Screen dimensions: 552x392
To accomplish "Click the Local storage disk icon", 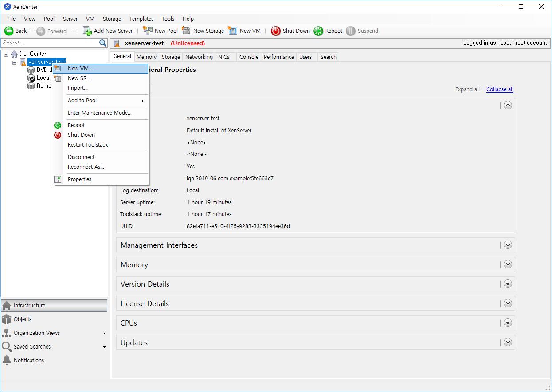I will click(31, 78).
